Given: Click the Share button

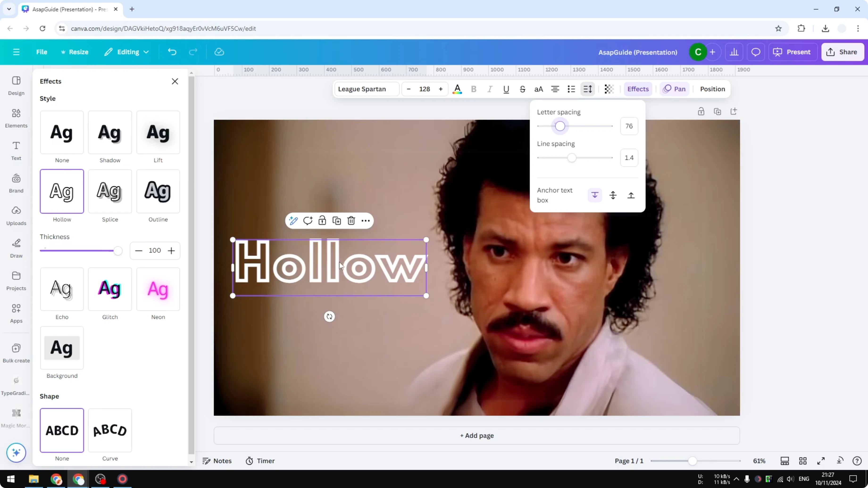Looking at the screenshot, I should click(x=843, y=52).
